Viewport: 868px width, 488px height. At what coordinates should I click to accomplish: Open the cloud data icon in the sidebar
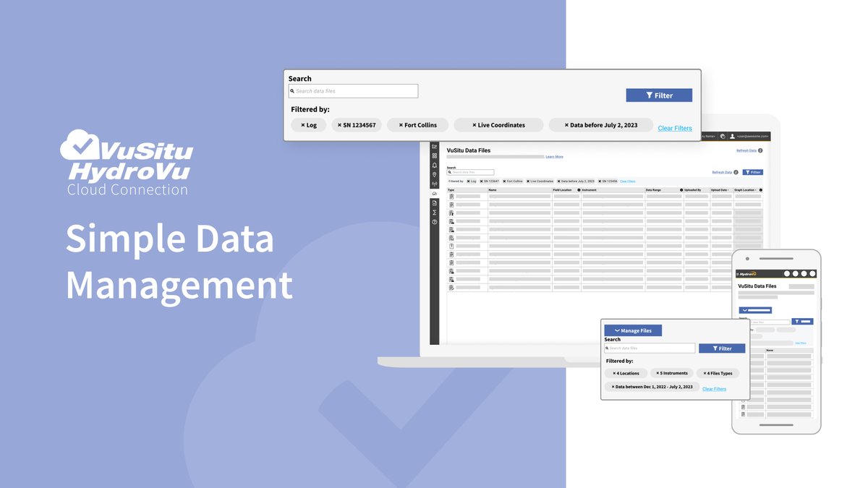pyautogui.click(x=434, y=194)
